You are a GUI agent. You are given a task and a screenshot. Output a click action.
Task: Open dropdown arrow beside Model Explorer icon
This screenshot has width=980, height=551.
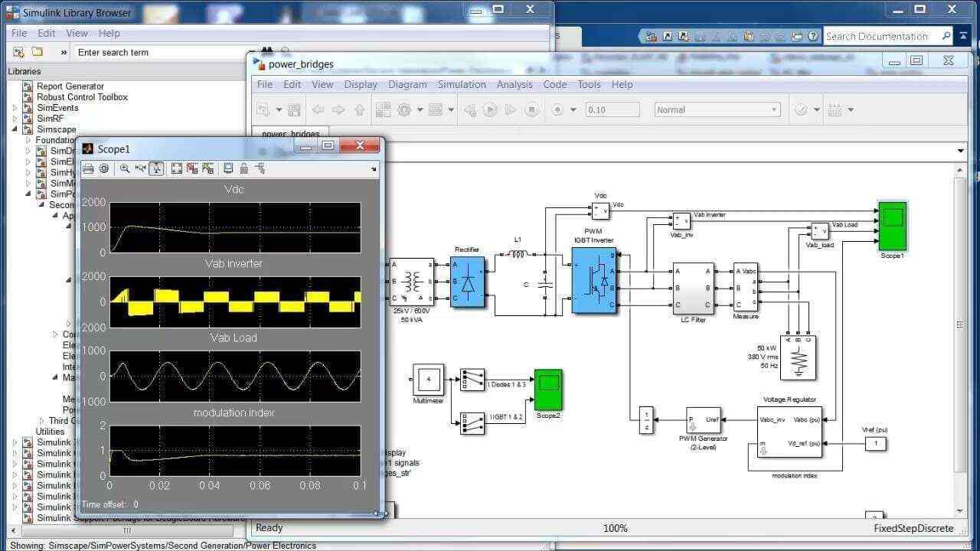pos(451,110)
